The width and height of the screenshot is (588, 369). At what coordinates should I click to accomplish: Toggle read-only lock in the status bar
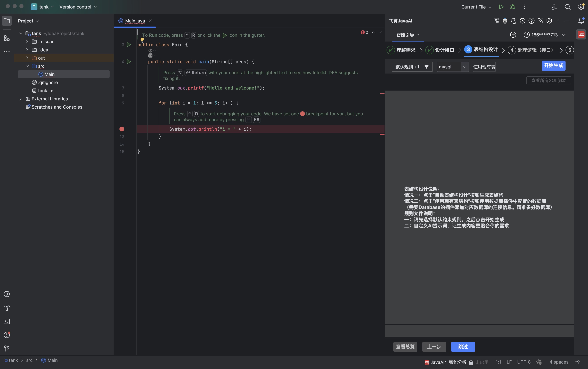tap(577, 362)
